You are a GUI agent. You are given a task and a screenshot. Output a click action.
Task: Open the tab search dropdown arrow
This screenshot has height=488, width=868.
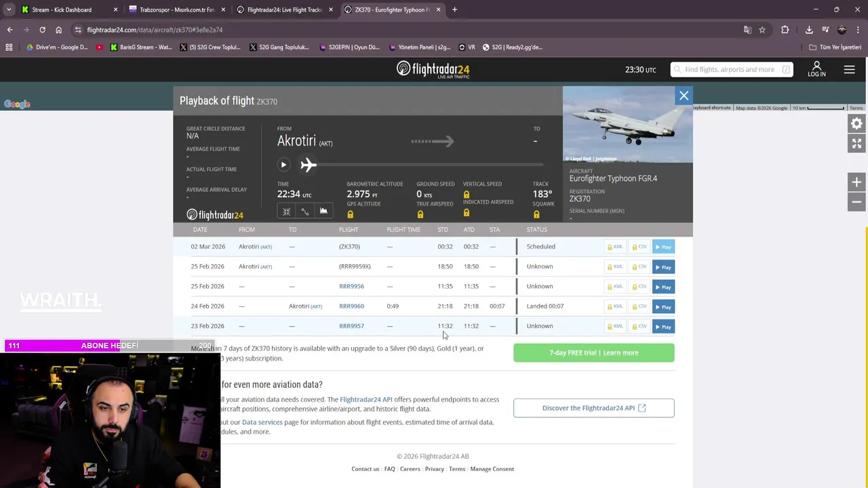coord(9,9)
